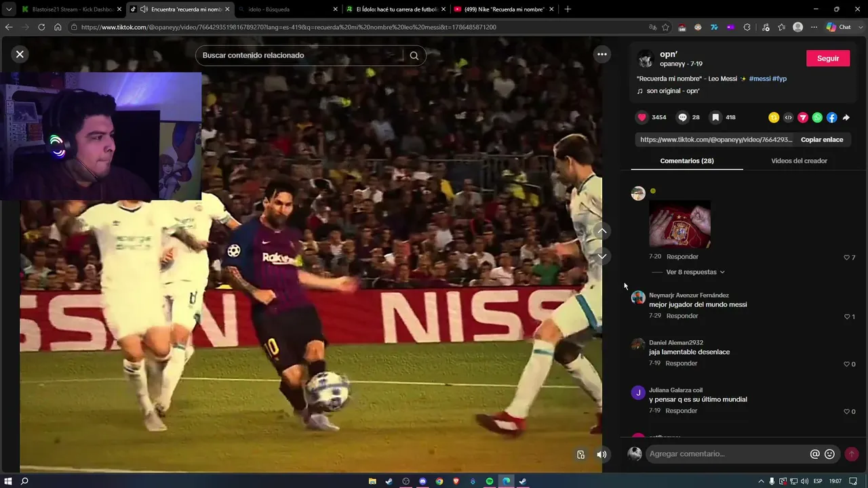Follow opn' with the Seguir button

click(828, 58)
